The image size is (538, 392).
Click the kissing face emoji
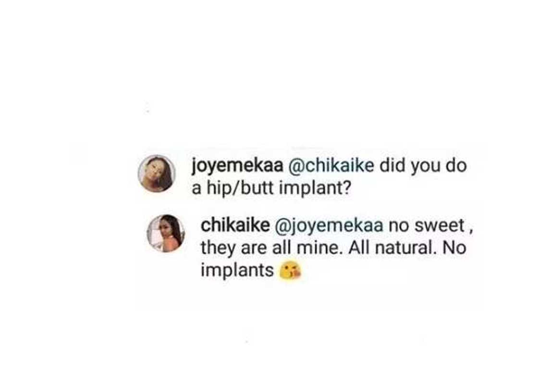pos(290,271)
